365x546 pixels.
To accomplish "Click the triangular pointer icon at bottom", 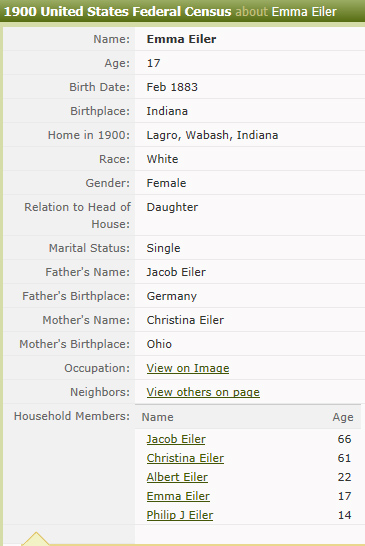I will click(36, 539).
